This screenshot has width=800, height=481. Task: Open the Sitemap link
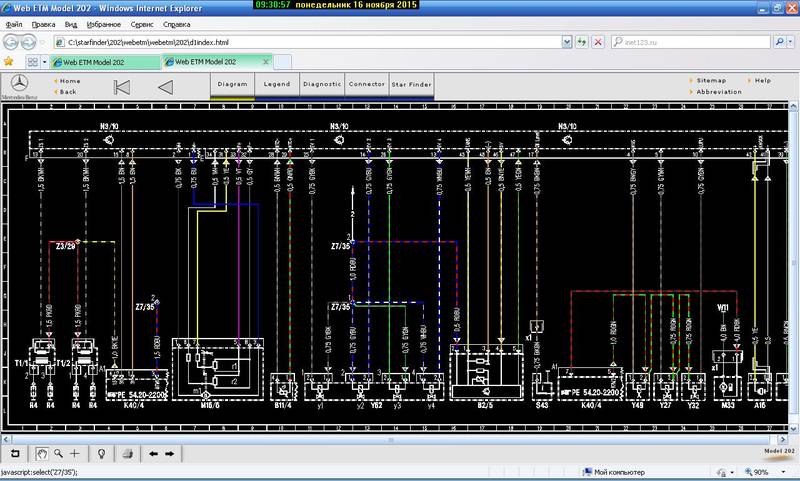point(711,81)
